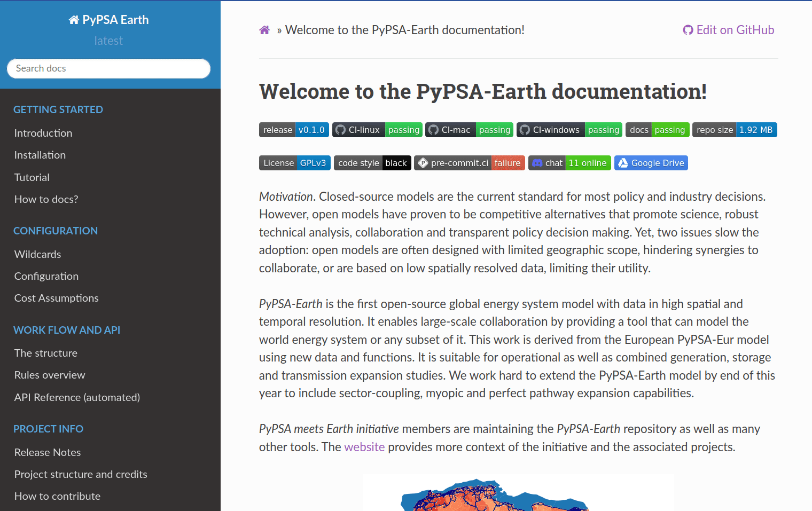
Task: Click the Edit on GitHub link
Action: (729, 30)
